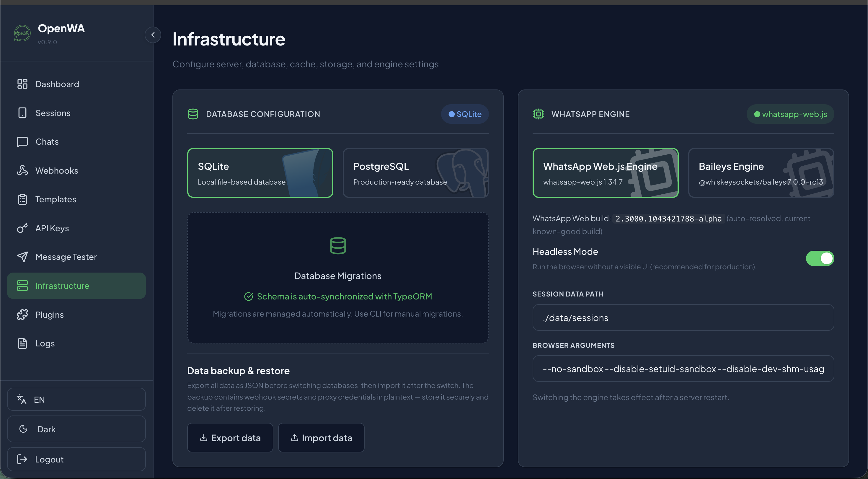Screen dimensions: 868x479
Task: Select the SQLite database option card
Action: pos(260,173)
